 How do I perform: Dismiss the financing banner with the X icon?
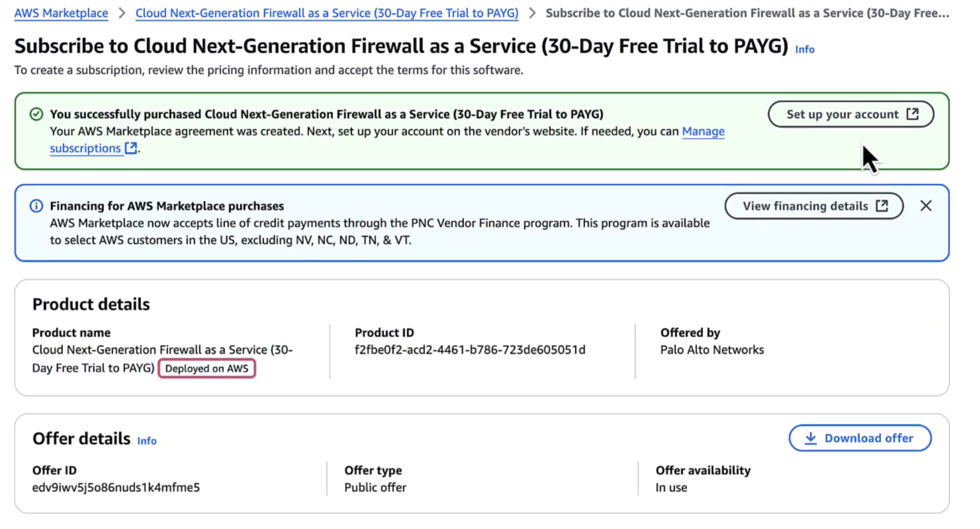click(x=926, y=206)
